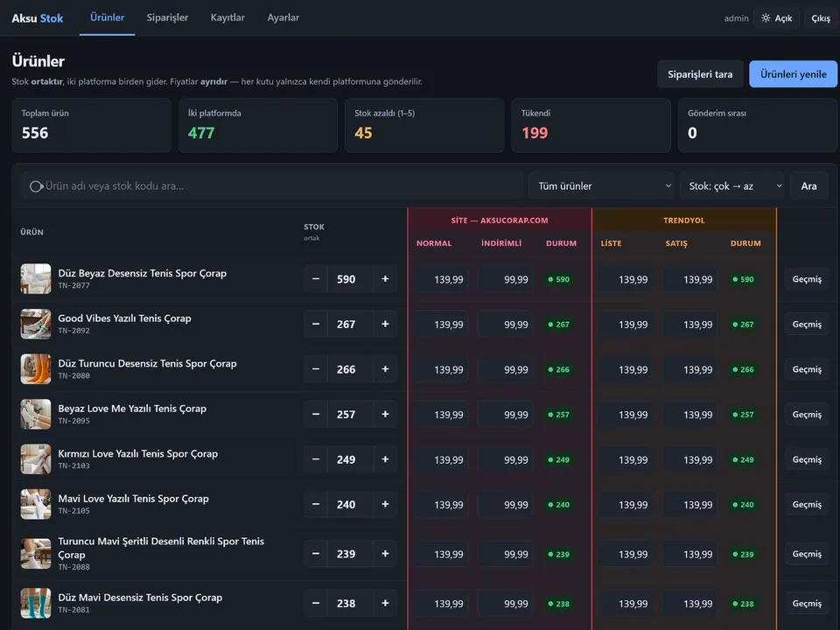Decrease stock for Düz Turuncu Desensiz Tenis Spor Çorap
Image resolution: width=840 pixels, height=630 pixels.
coord(316,369)
